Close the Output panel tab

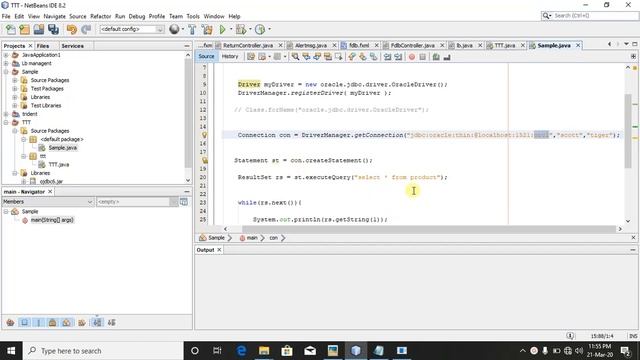(219, 249)
